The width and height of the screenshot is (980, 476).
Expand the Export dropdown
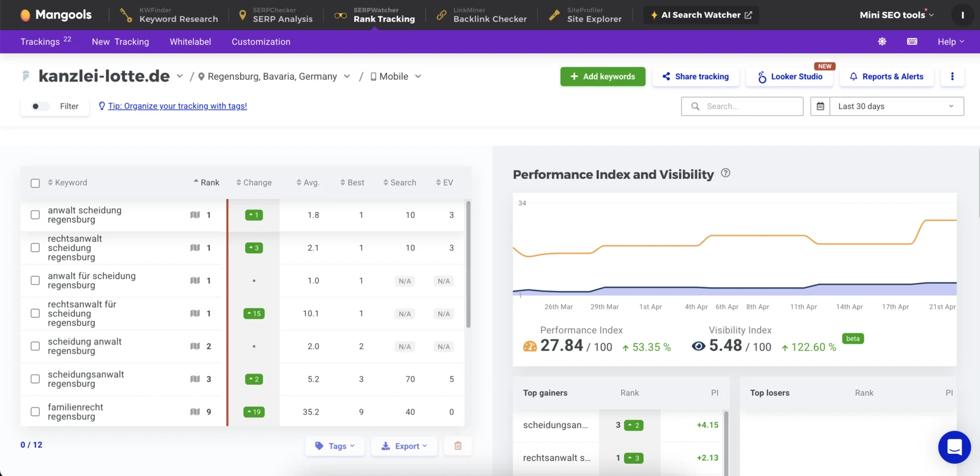click(404, 446)
